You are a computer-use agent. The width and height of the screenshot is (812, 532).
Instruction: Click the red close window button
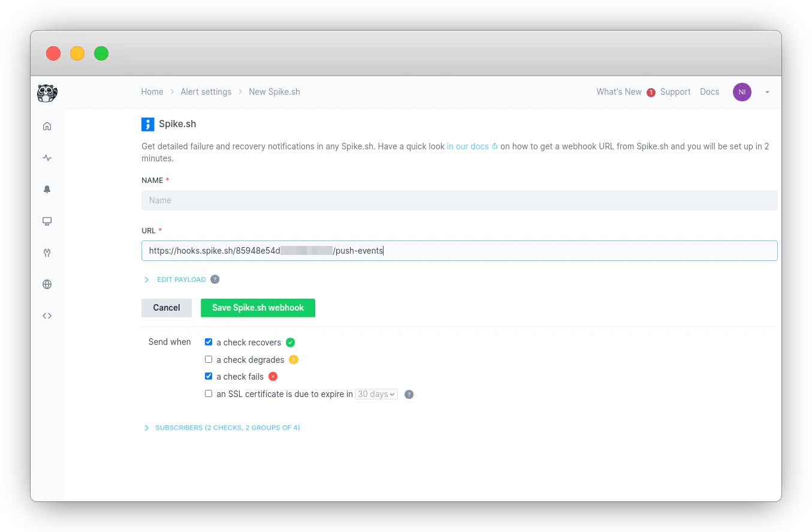click(53, 53)
